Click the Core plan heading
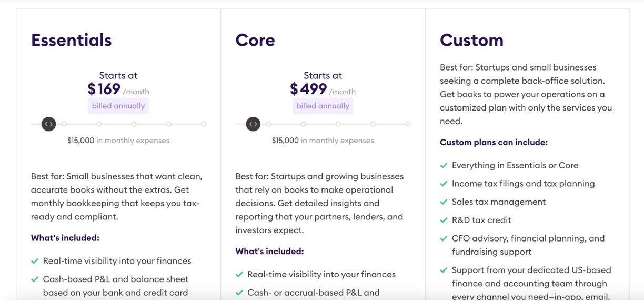This screenshot has height=301, width=644. (x=255, y=41)
